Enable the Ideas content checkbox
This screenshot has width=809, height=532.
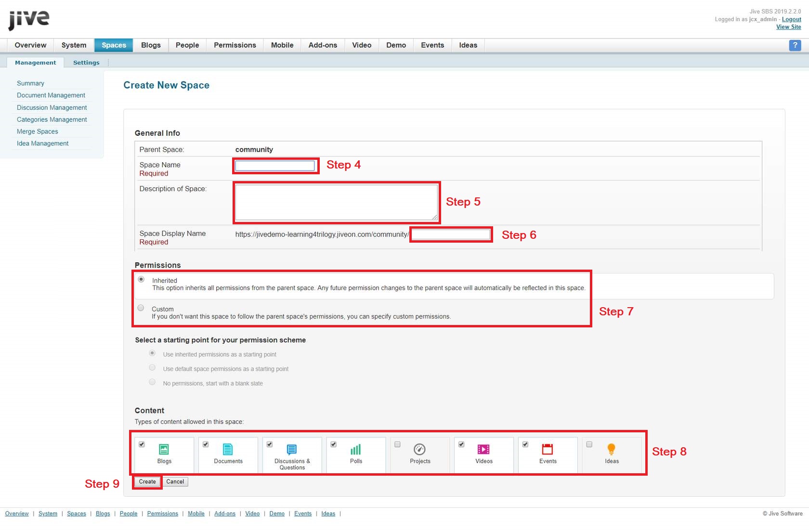pyautogui.click(x=589, y=444)
